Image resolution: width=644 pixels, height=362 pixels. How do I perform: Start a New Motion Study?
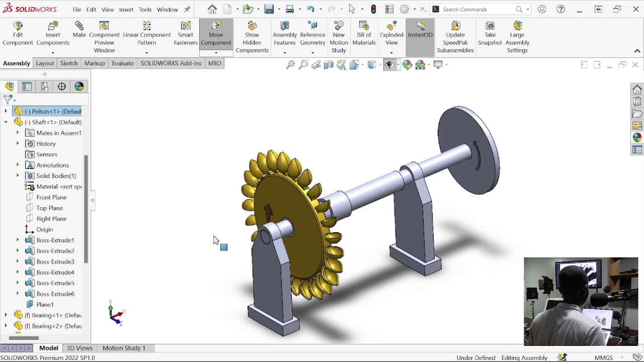[x=339, y=38]
